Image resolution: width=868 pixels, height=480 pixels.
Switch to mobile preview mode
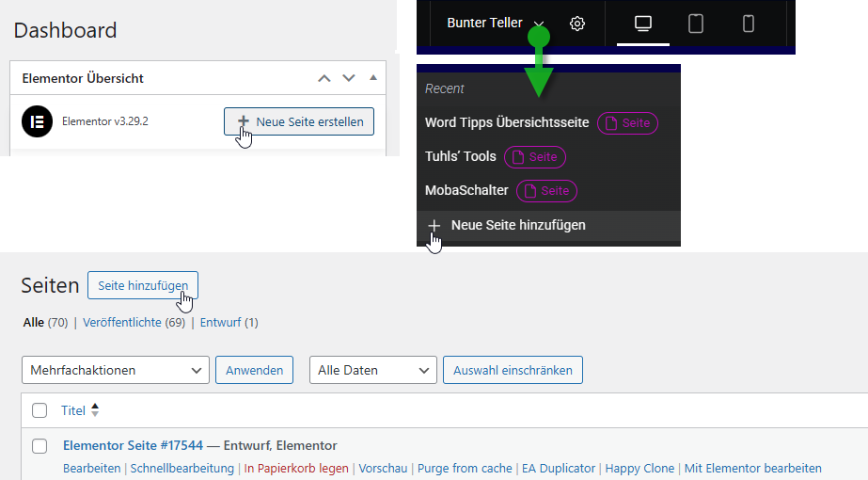749,24
